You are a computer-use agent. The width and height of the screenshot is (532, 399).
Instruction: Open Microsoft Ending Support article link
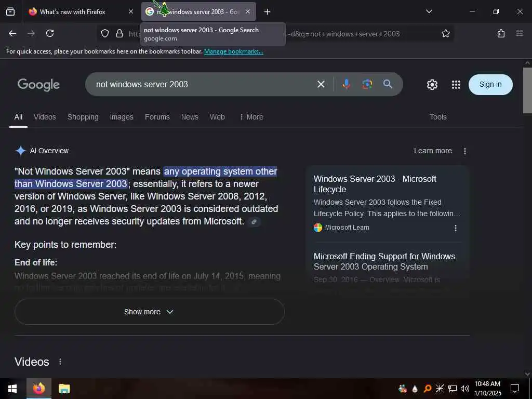(384, 261)
